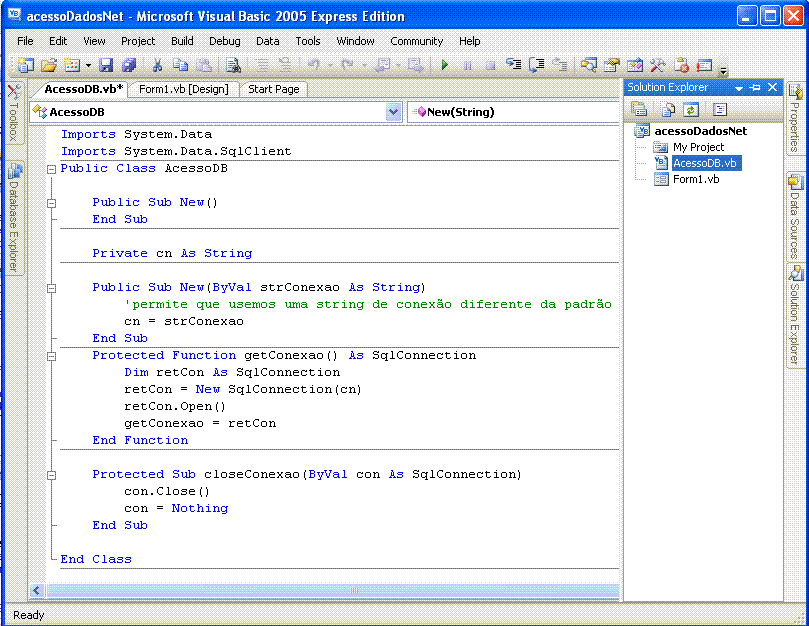
Task: Open Solution Explorer window position dropdown arrow
Action: point(739,88)
